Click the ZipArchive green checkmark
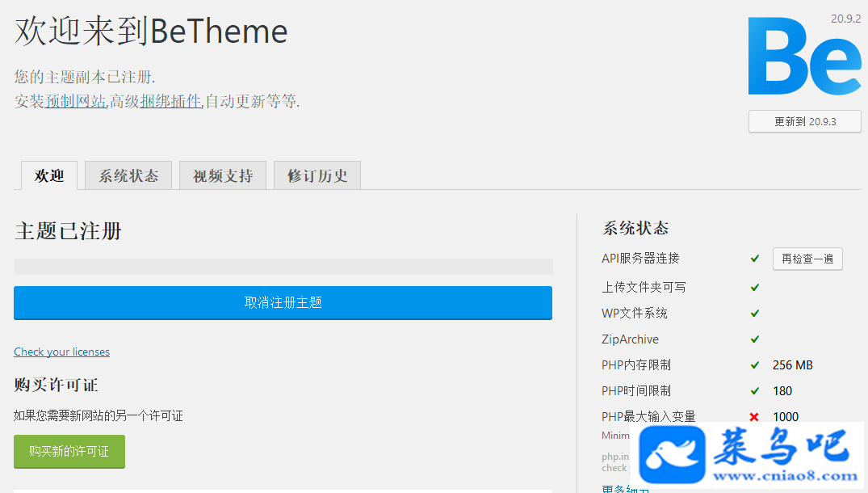Viewport: 868px width, 493px height. [754, 339]
